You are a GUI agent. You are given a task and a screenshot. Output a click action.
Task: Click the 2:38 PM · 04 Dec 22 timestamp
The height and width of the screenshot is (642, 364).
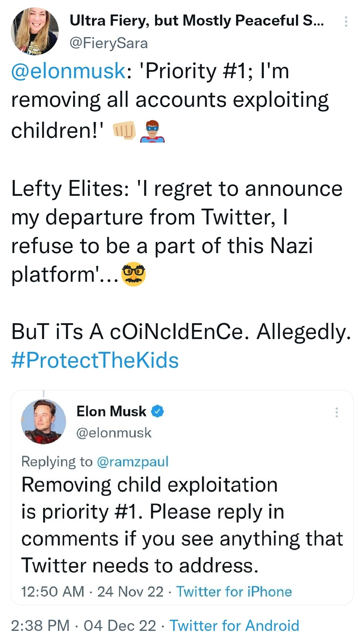(84, 625)
